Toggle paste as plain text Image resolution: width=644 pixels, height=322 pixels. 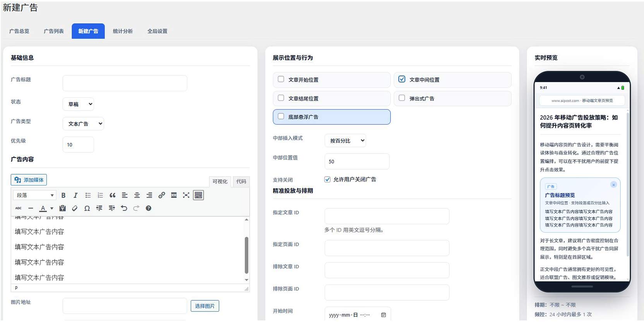(x=62, y=208)
